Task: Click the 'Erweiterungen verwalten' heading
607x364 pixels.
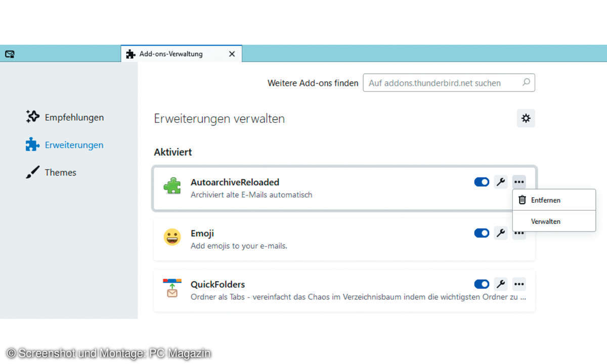Action: click(220, 119)
